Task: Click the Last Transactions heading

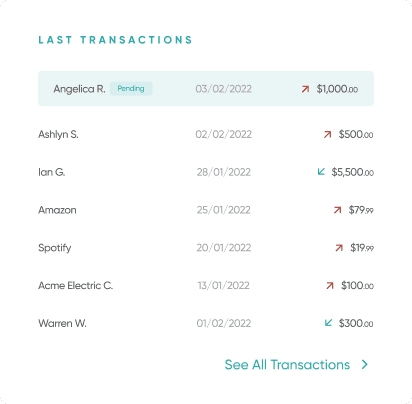Action: 115,40
